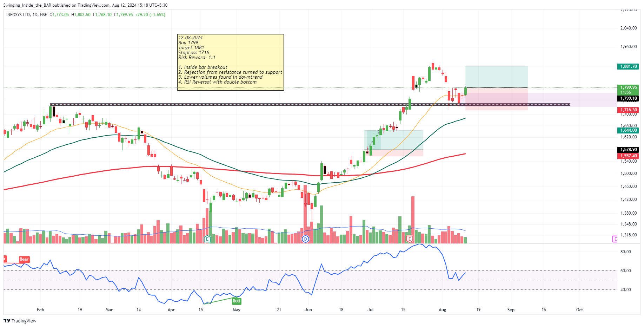Click the Feb date axis label
644x327 pixels.
coord(40,310)
